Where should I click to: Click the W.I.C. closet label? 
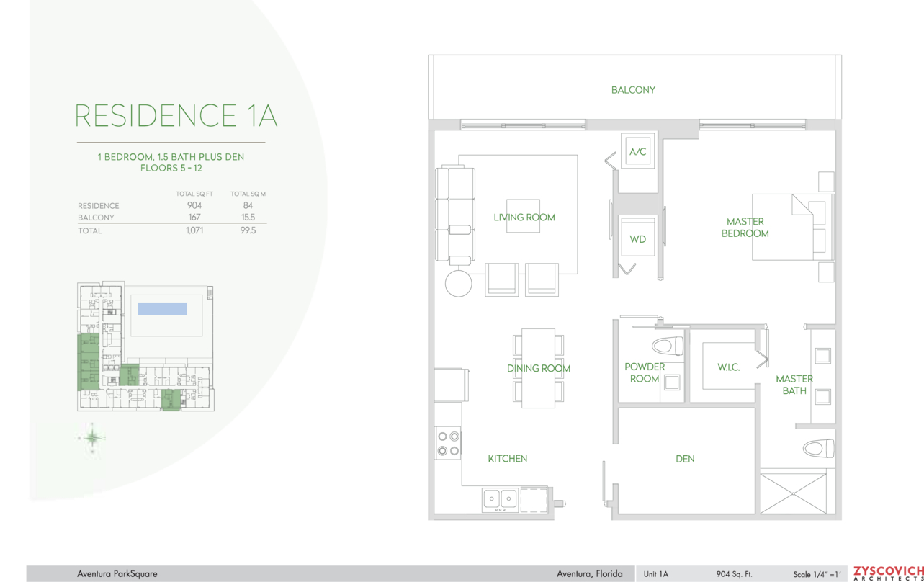[x=728, y=367]
